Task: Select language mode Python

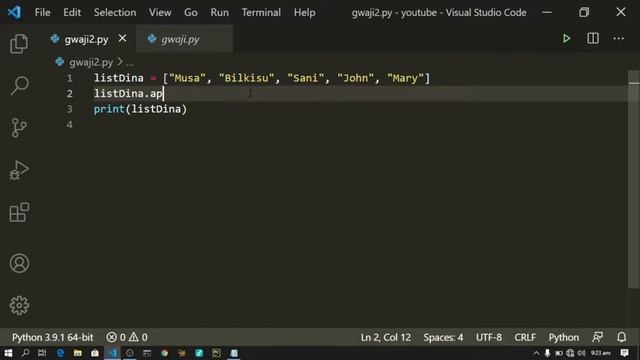Action: pos(564,337)
